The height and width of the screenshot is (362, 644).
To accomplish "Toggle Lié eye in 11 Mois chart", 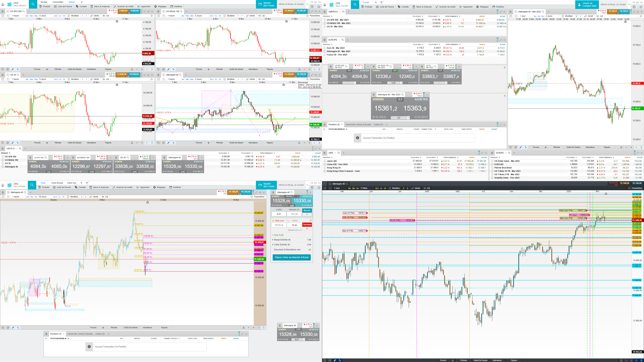I will click(425, 188).
